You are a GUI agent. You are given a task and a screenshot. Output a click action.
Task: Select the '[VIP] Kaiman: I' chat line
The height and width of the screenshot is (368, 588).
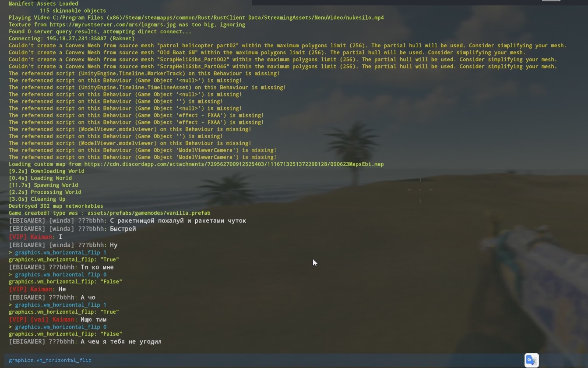35,237
